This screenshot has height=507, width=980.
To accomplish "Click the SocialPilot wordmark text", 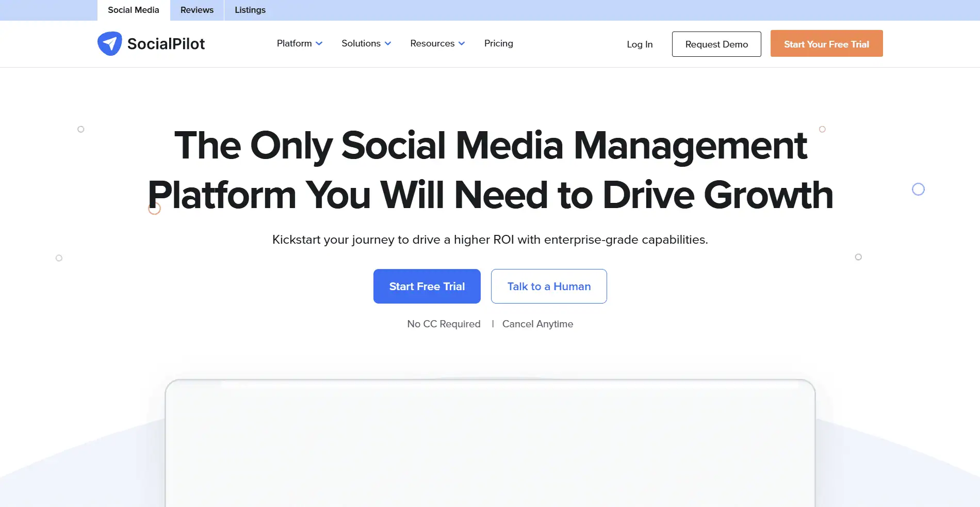I will click(x=166, y=44).
